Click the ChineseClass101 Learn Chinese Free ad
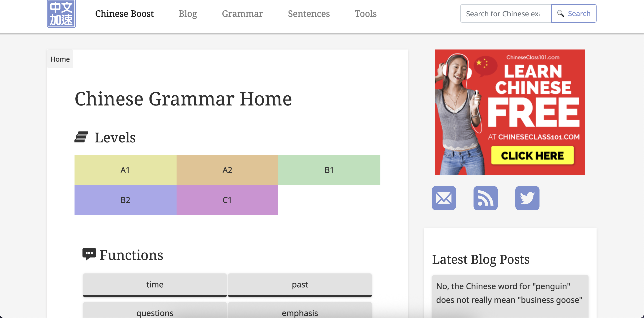The width and height of the screenshot is (644, 318). [510, 112]
